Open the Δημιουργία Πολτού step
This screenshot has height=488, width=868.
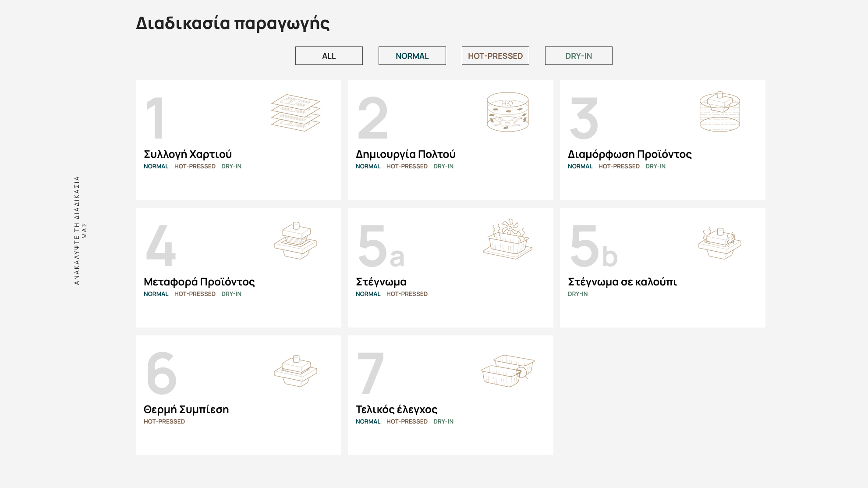(x=406, y=154)
